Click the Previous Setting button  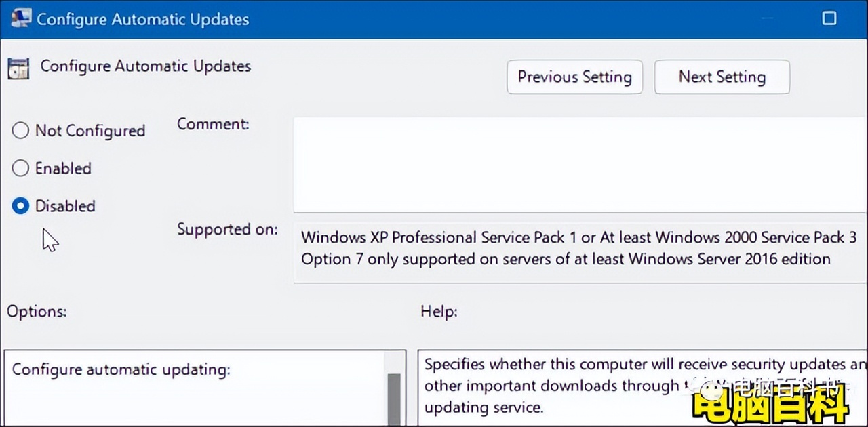pyautogui.click(x=574, y=77)
